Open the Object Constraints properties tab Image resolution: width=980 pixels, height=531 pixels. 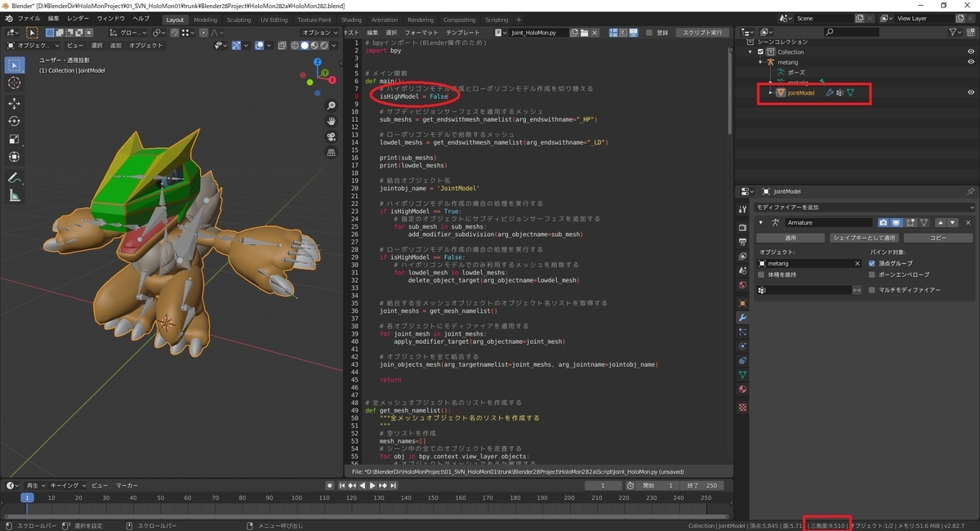tap(742, 360)
